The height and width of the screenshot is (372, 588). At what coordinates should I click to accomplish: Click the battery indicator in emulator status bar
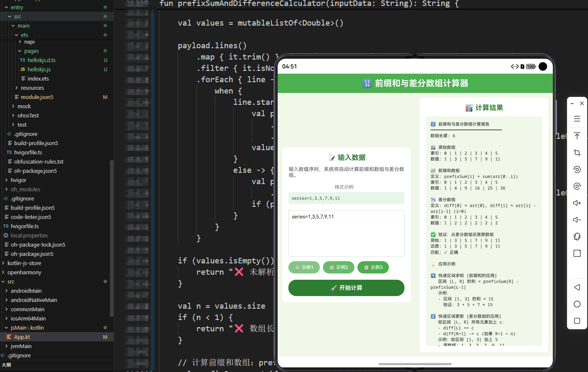tap(531, 67)
